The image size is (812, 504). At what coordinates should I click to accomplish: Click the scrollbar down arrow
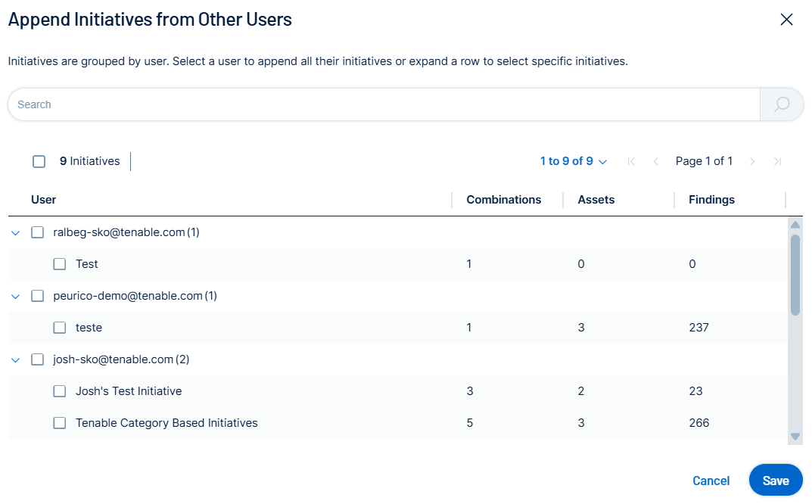(795, 437)
